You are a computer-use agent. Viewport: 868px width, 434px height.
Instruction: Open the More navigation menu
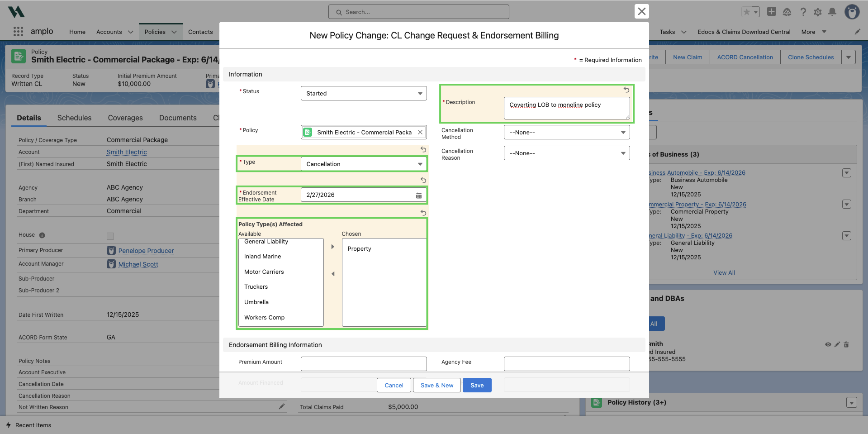[814, 32]
